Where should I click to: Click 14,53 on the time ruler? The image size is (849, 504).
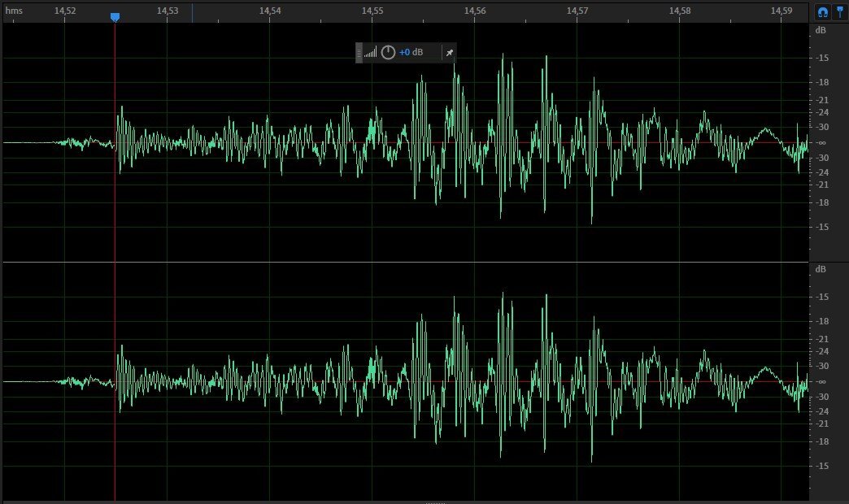tap(168, 11)
